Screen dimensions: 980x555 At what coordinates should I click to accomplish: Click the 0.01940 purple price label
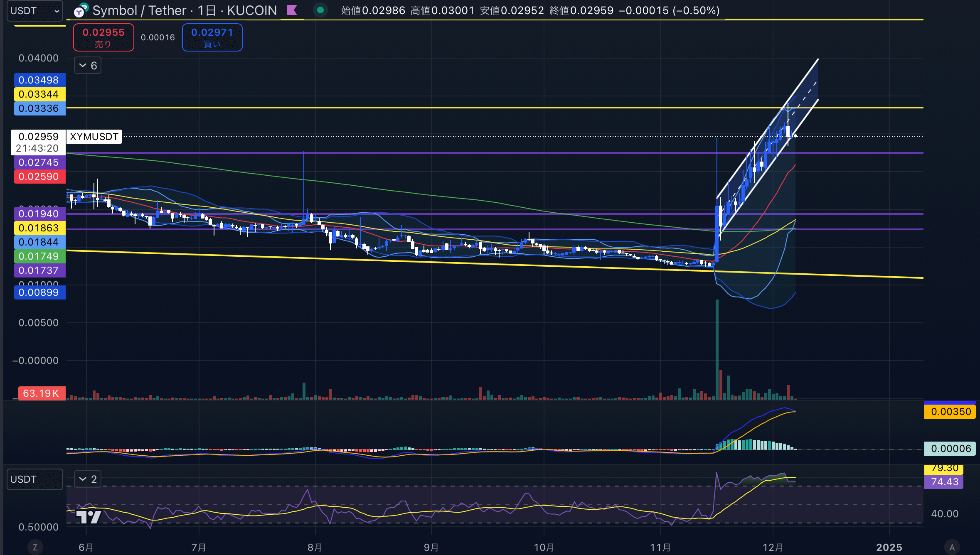click(x=39, y=214)
